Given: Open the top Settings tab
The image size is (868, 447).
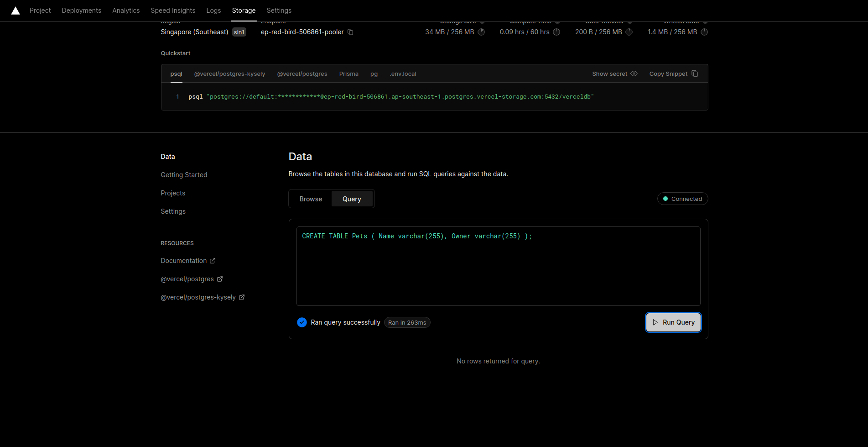Looking at the screenshot, I should [x=279, y=11].
